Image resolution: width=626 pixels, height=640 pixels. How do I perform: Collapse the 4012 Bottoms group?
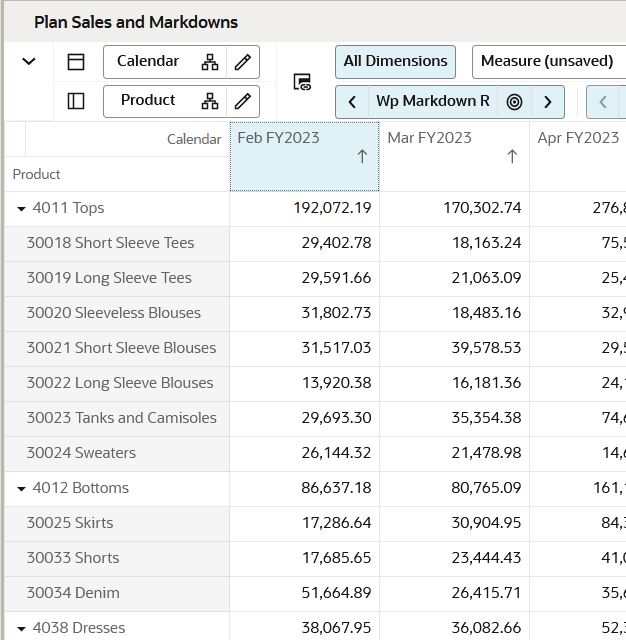point(21,489)
